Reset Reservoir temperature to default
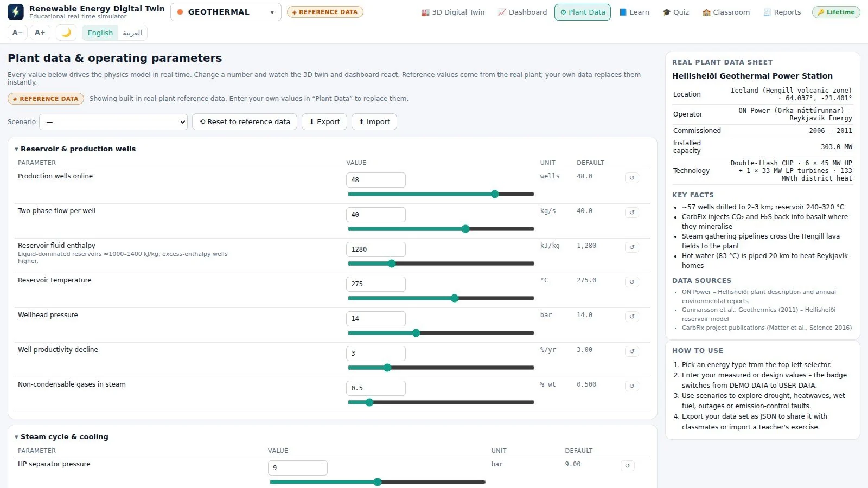Viewport: 868px width, 488px height. click(632, 282)
